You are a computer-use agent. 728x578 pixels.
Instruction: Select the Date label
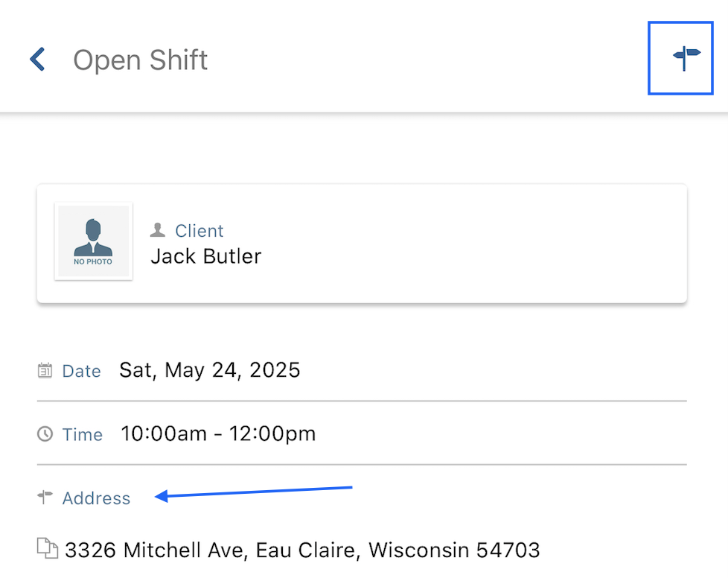click(x=82, y=371)
